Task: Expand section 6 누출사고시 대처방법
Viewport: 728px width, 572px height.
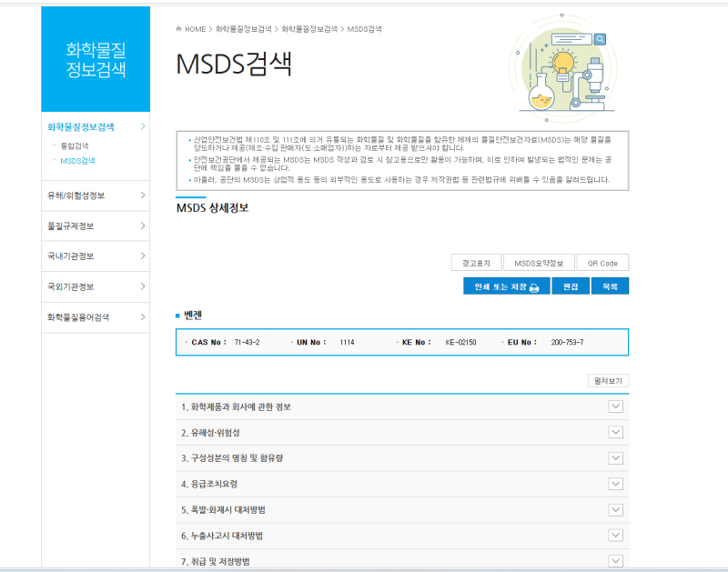Action: [x=616, y=536]
